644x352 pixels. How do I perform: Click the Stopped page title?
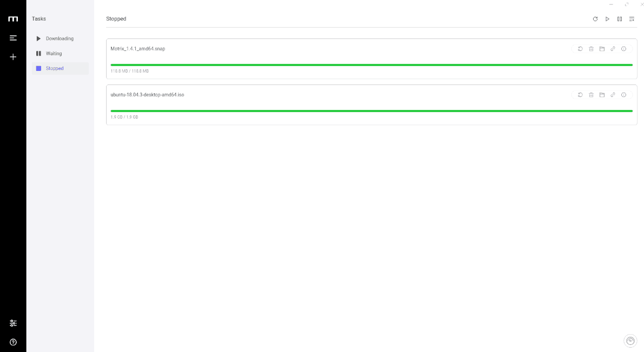(x=116, y=19)
